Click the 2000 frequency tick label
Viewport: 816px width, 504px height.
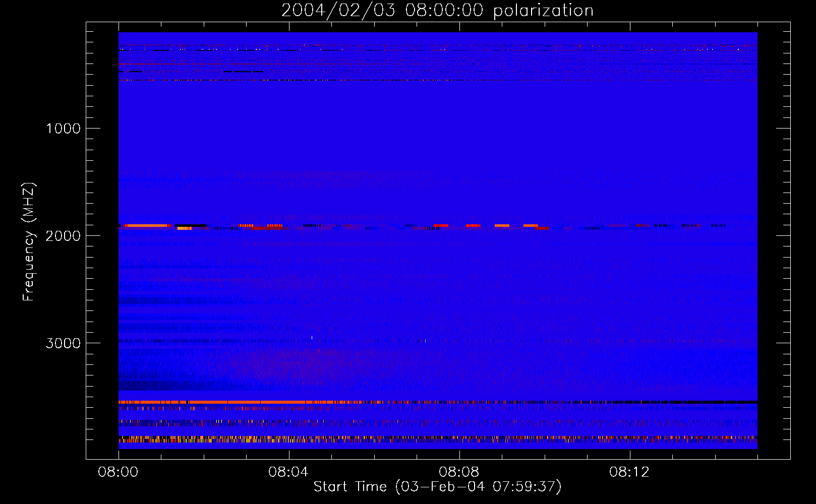point(63,236)
